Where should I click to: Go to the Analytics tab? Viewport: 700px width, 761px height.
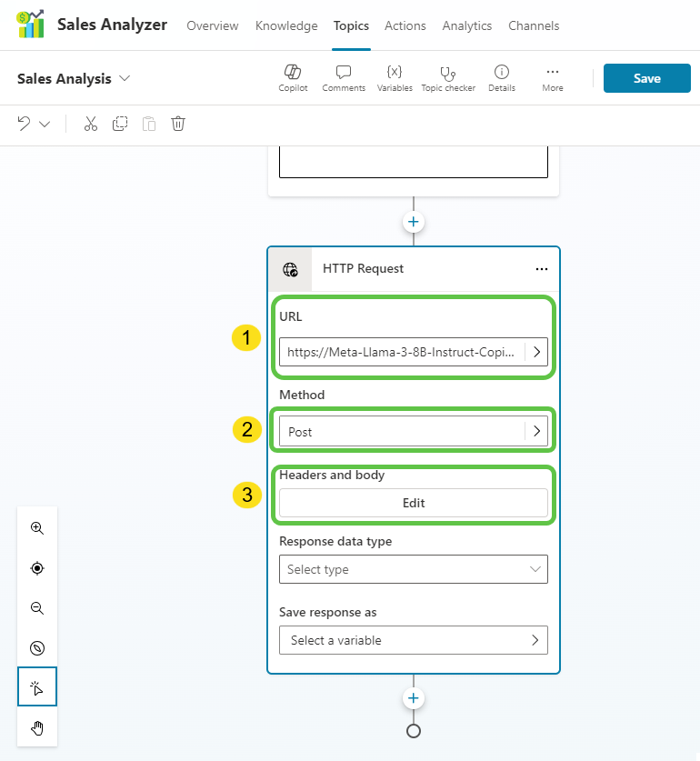[x=466, y=25]
